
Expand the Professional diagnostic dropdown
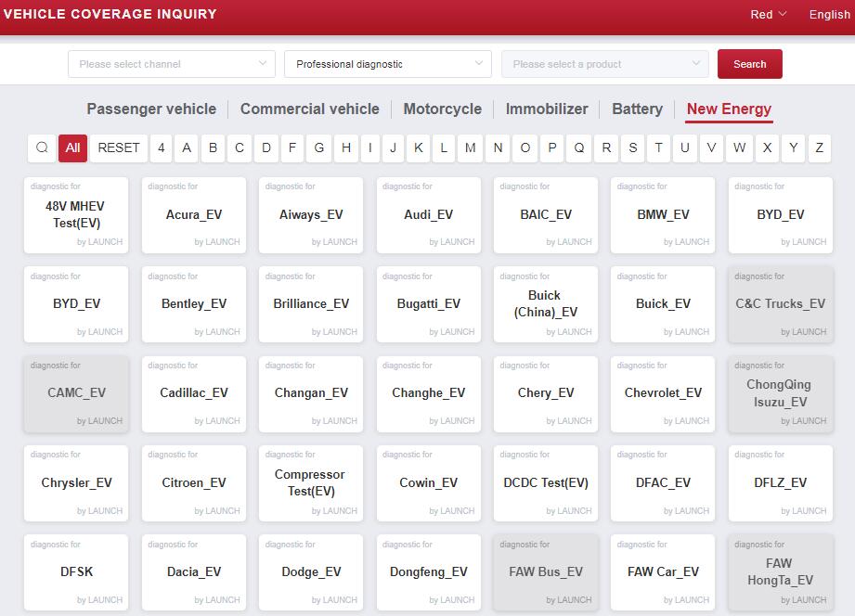[x=388, y=64]
